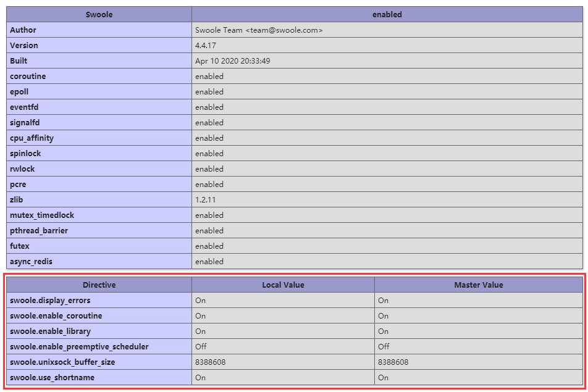Screen dimensions: 588x392
Task: Select the "epoll" row label
Action: click(19, 91)
